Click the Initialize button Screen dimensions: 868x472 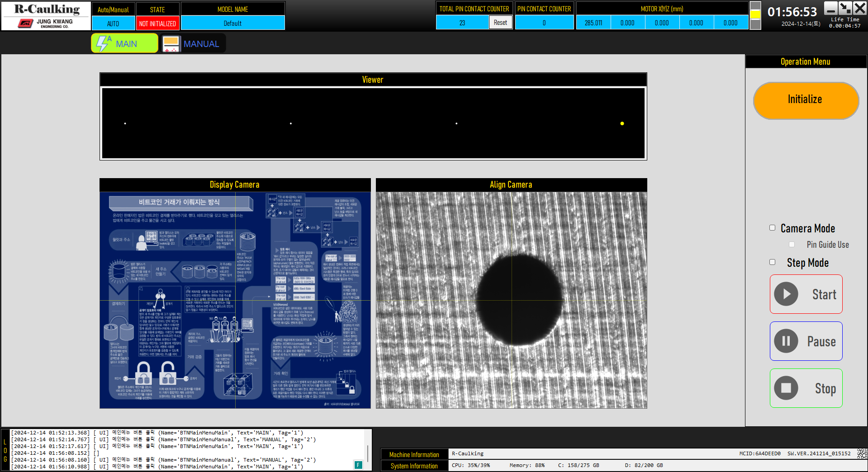point(806,100)
